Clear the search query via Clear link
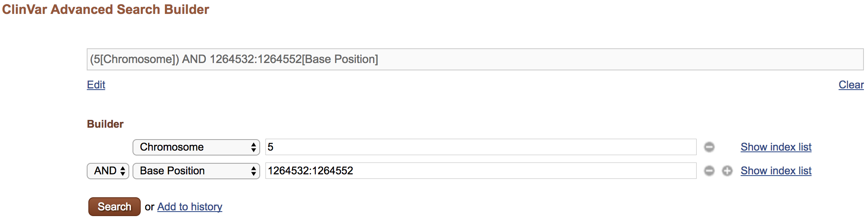 851,85
